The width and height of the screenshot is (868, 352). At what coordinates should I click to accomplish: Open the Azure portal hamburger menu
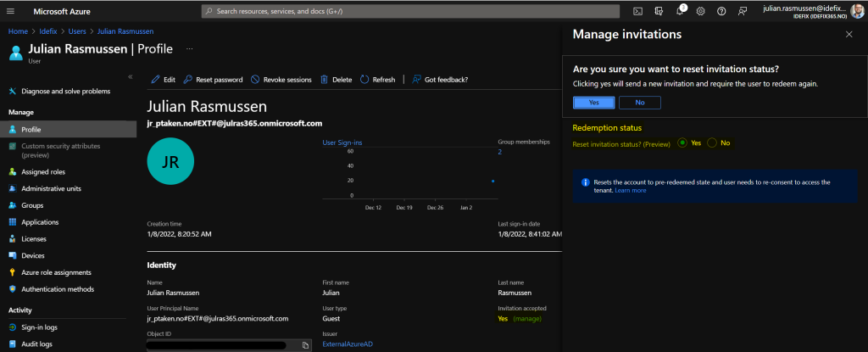coord(10,11)
